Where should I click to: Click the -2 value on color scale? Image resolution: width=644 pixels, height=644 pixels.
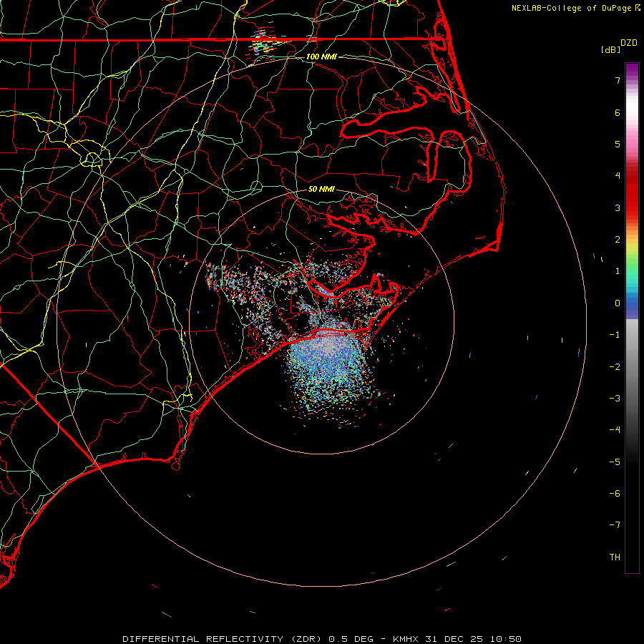tap(615, 367)
